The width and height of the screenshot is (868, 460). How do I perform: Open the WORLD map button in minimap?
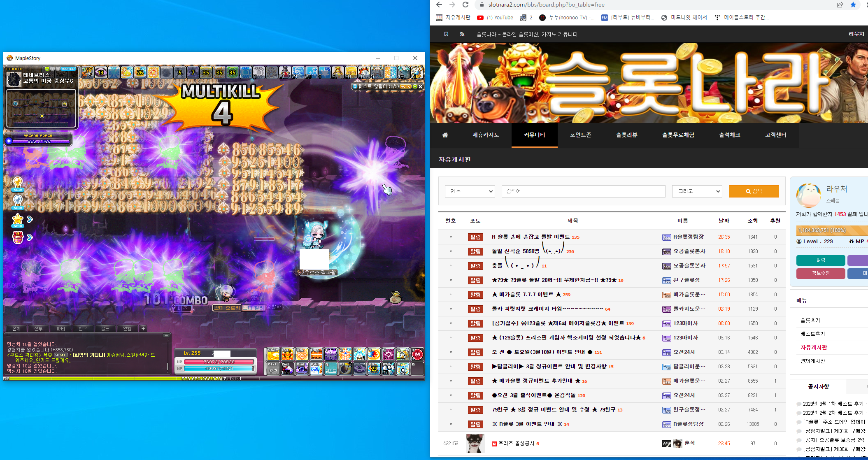pyautogui.click(x=68, y=69)
